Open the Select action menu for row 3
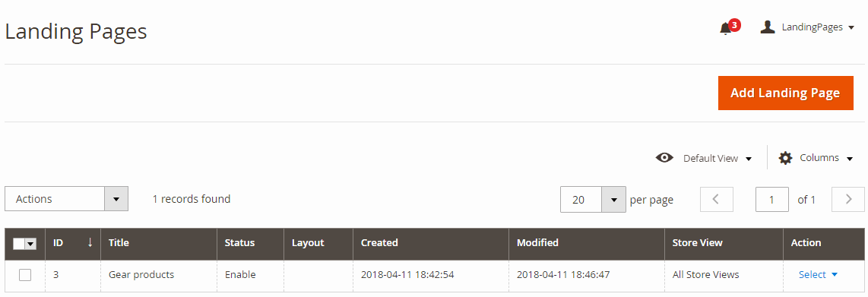Screen dimensions: 868x297 pyautogui.click(x=818, y=275)
